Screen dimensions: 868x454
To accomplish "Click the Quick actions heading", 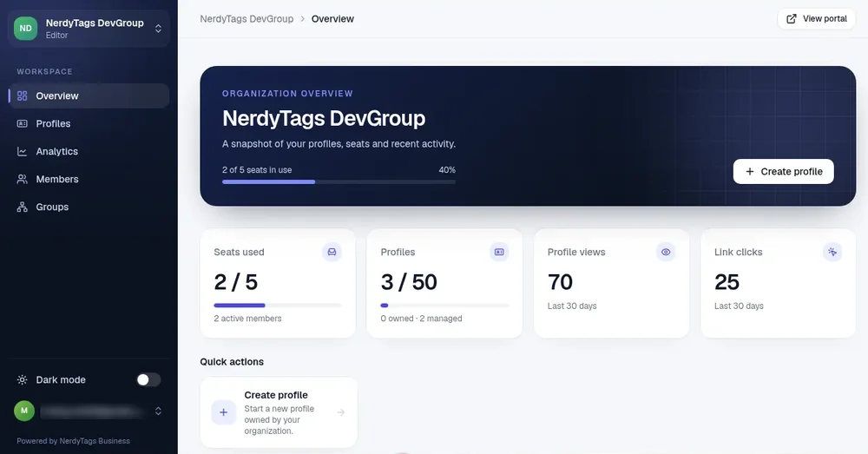I will [232, 361].
